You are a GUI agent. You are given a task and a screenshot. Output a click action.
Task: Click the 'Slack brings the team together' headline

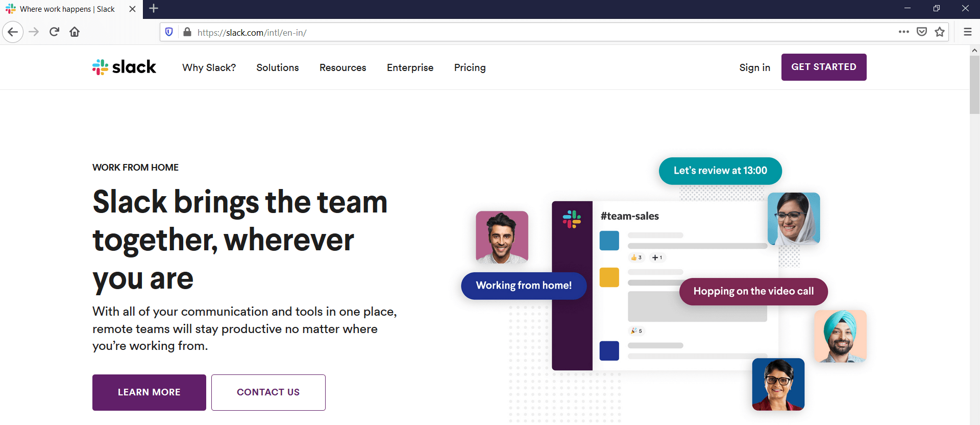[240, 240]
